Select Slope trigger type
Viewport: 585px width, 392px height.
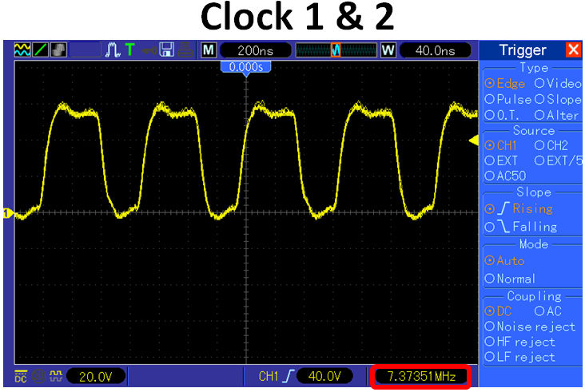coord(558,100)
